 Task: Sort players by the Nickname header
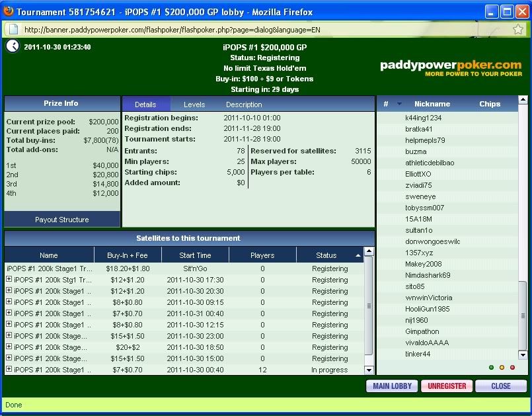tap(432, 104)
